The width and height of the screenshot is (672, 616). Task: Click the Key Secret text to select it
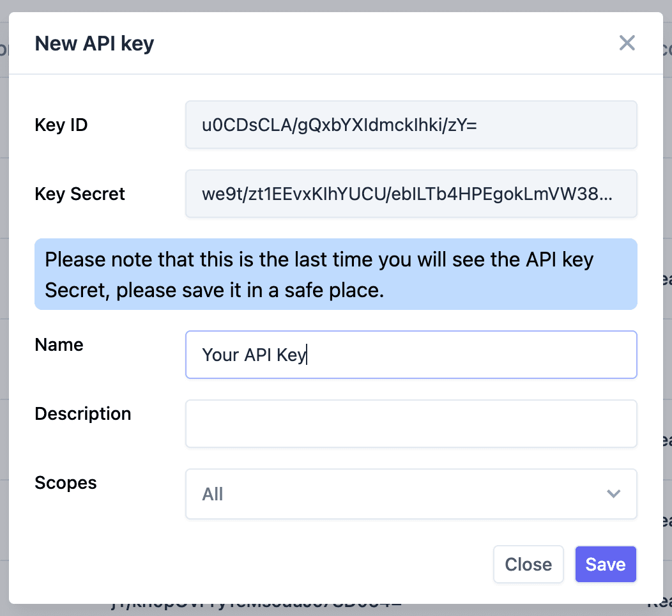[x=411, y=194]
